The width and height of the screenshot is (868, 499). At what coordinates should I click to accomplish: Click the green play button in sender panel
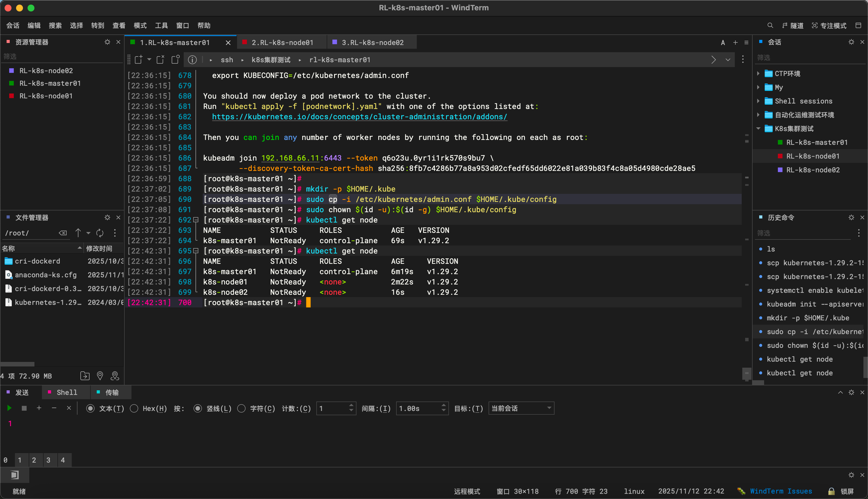[x=9, y=408]
